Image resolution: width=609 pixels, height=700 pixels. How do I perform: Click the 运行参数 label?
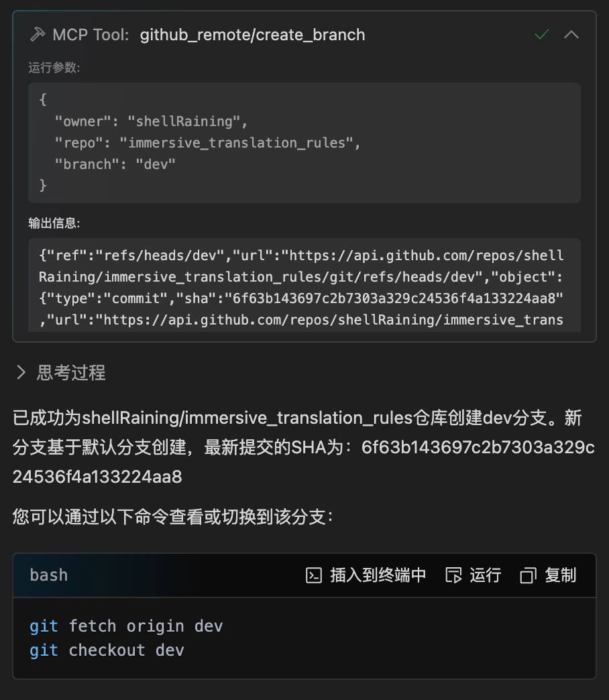click(x=54, y=68)
